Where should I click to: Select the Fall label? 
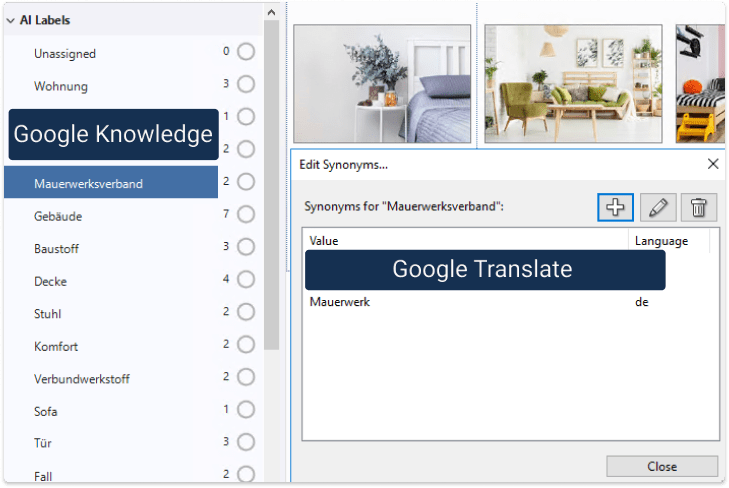coord(43,476)
